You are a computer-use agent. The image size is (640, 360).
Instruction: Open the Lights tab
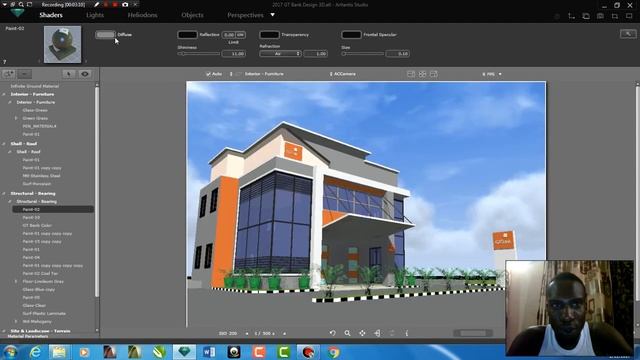pyautogui.click(x=95, y=15)
